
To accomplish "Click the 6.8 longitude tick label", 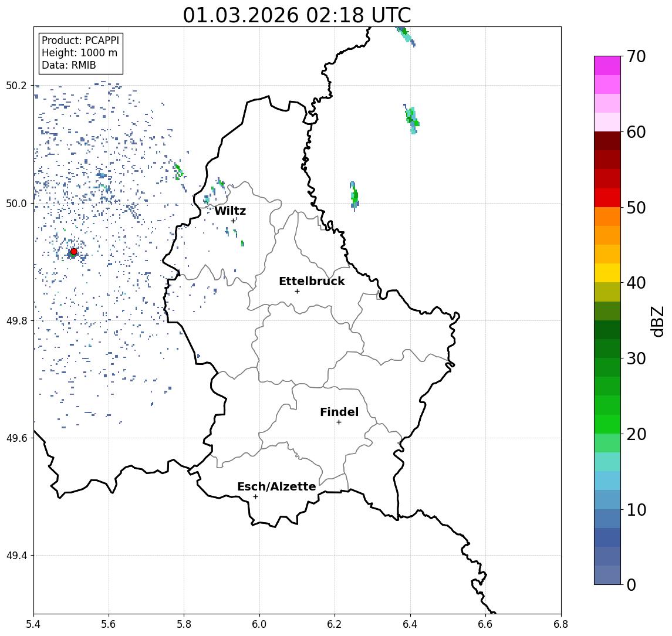I will pos(560,624).
